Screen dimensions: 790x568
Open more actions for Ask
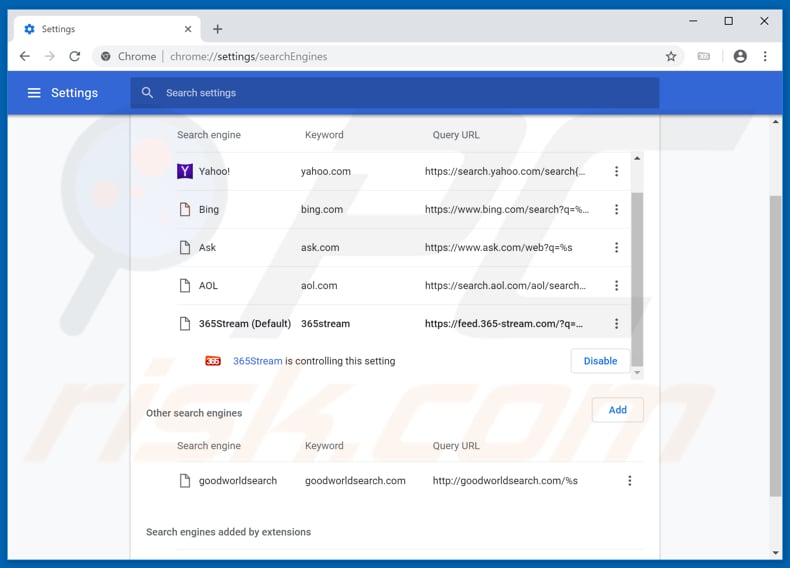click(x=616, y=247)
